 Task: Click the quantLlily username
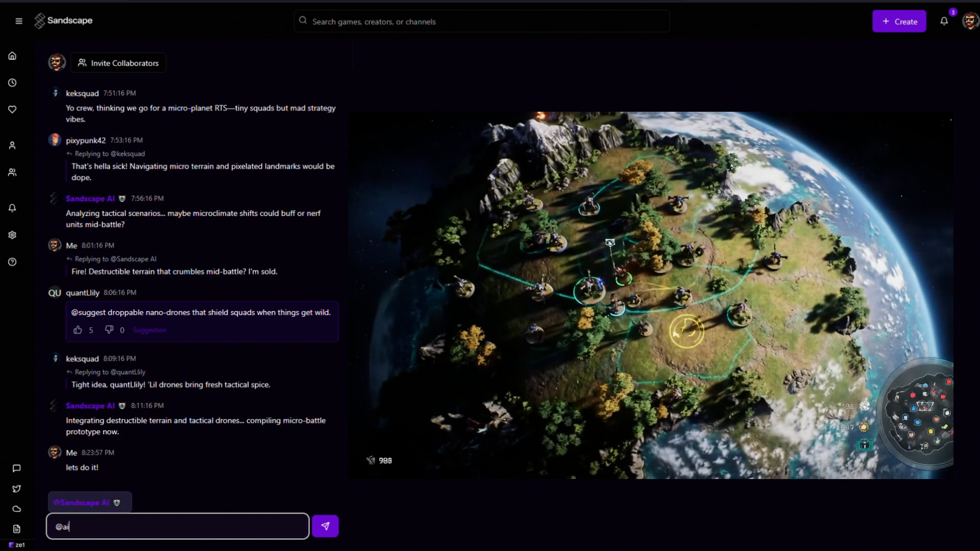(x=83, y=293)
